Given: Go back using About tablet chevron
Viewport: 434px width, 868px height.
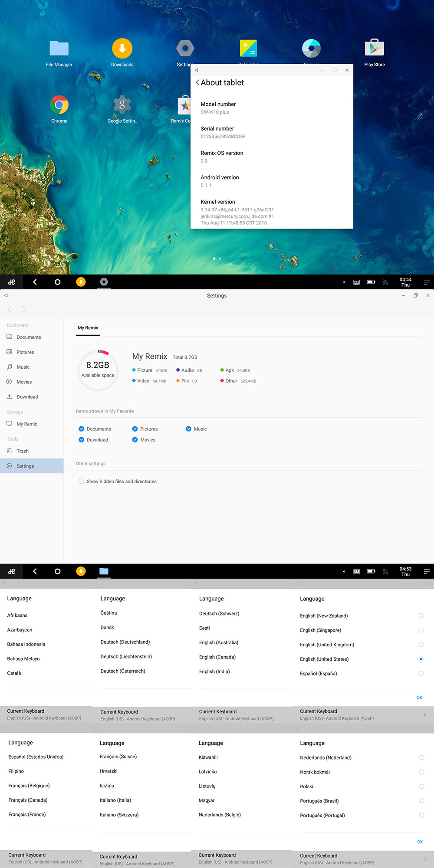Looking at the screenshot, I should (x=198, y=82).
